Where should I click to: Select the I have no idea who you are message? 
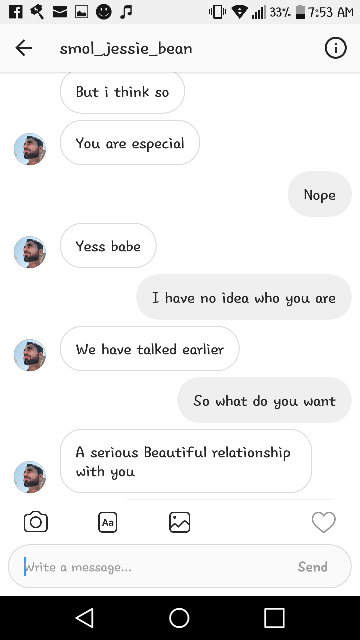click(244, 297)
